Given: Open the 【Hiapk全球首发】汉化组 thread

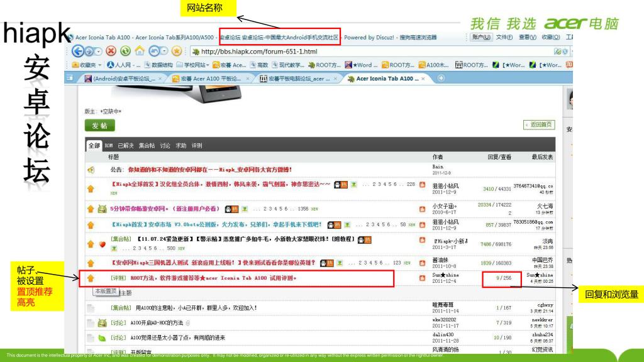Looking at the screenshot, I should [221, 184].
